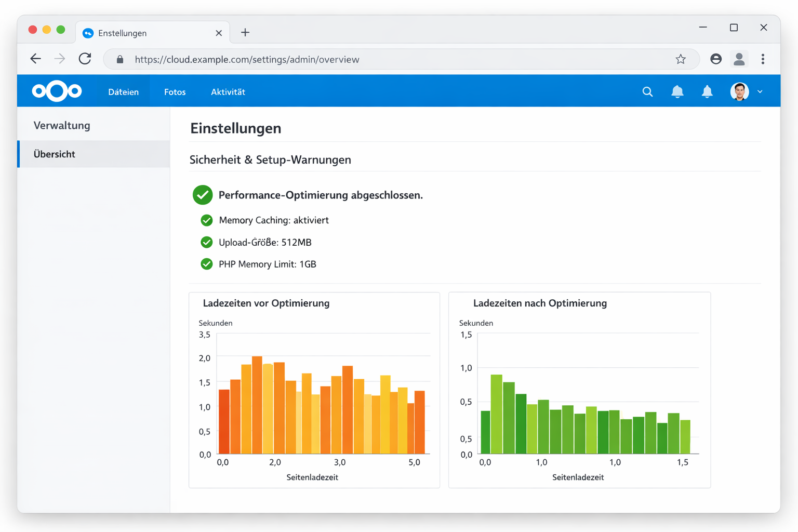
Task: Expand the avatar dropdown chevron
Action: point(760,91)
